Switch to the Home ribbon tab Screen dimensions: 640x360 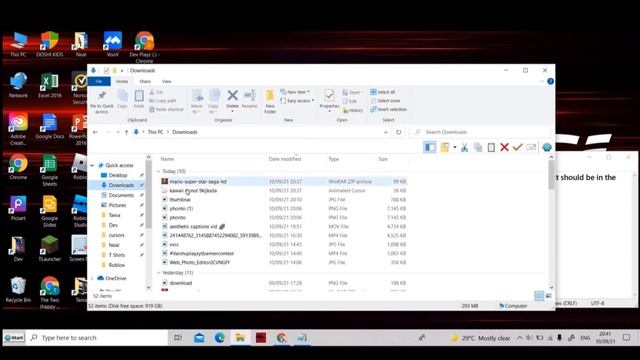(x=122, y=82)
